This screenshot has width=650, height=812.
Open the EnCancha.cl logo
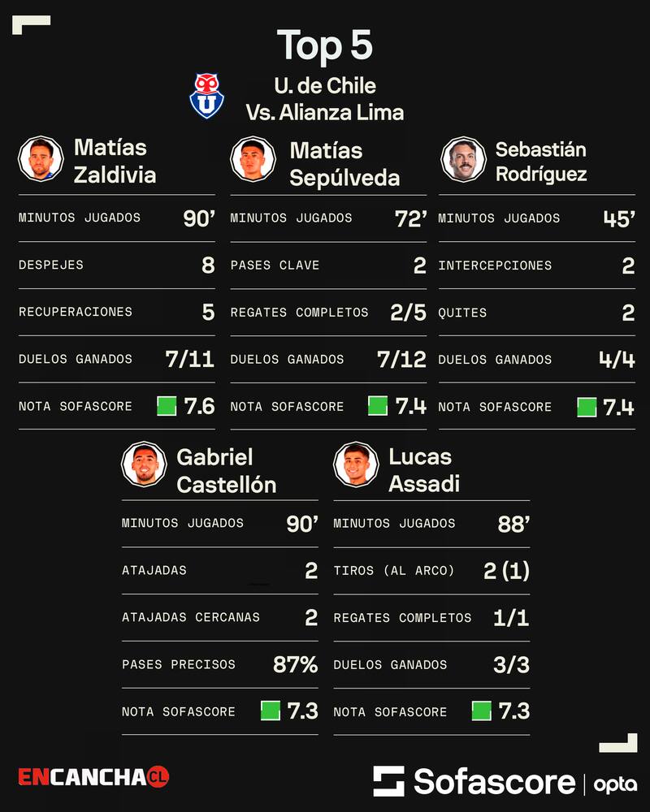[x=93, y=777]
